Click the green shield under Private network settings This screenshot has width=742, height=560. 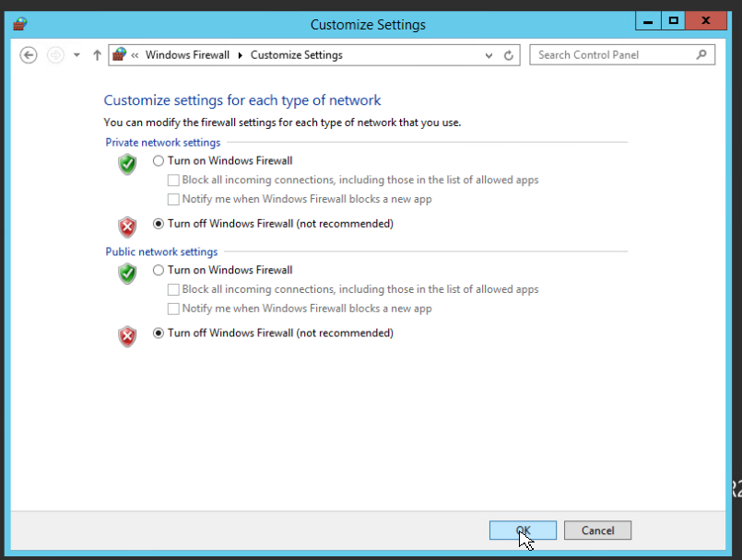[127, 164]
